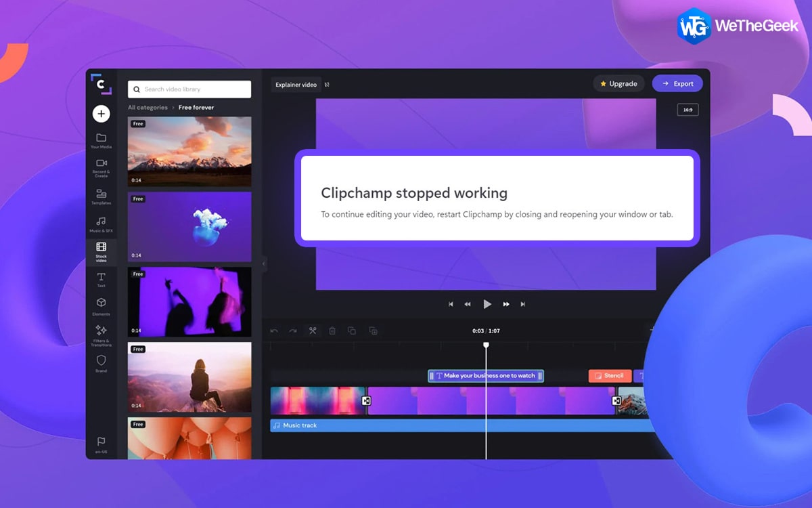Select the purple gradient clip on timeline

tap(491, 401)
